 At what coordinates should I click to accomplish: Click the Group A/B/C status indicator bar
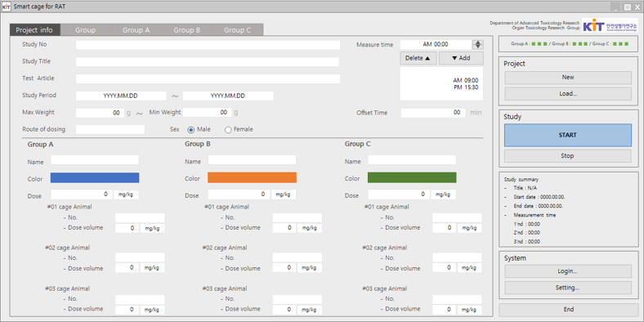pos(569,43)
